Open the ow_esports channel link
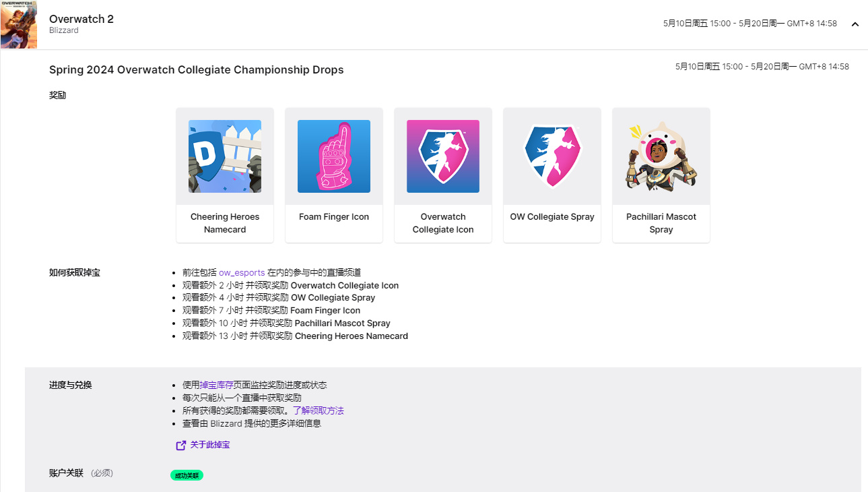 [x=242, y=272]
